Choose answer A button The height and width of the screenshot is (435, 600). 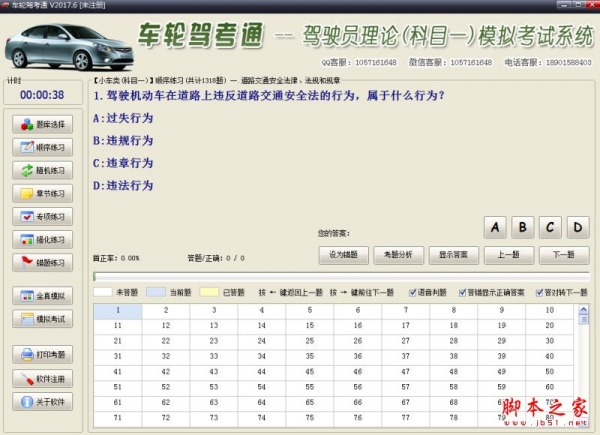(x=495, y=227)
